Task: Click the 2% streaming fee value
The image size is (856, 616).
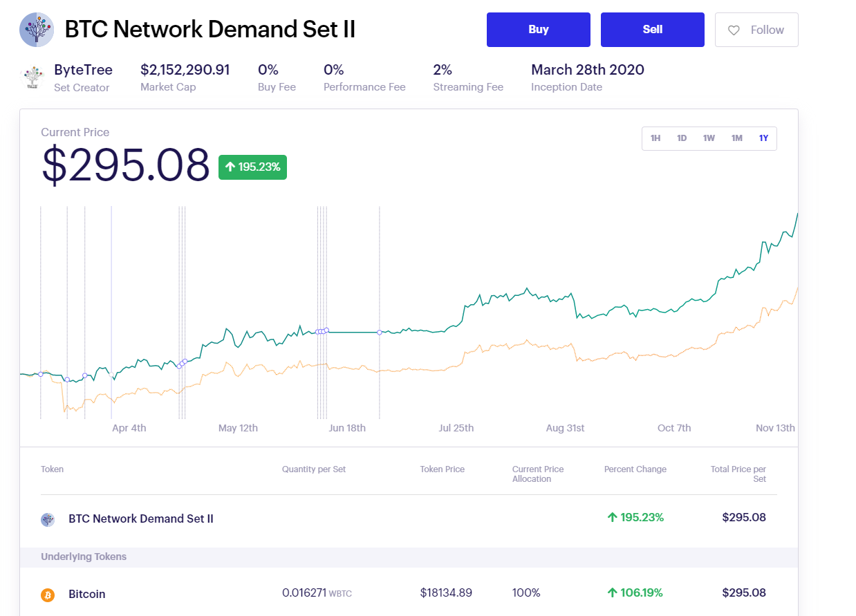Action: [443, 70]
